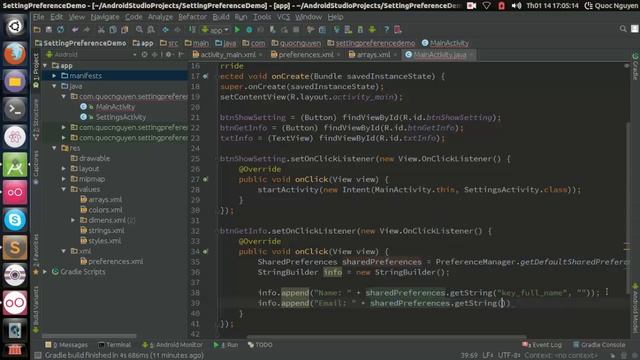Click the editor horizontal scrollbar

click(386, 337)
